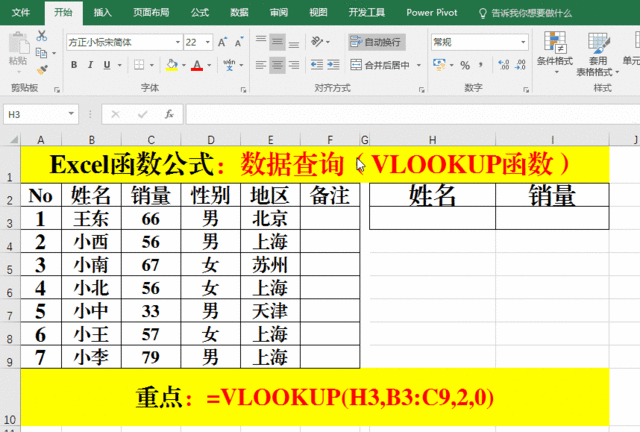Image resolution: width=640 pixels, height=432 pixels.
Task: Open number group dialog launcher
Action: (x=526, y=89)
